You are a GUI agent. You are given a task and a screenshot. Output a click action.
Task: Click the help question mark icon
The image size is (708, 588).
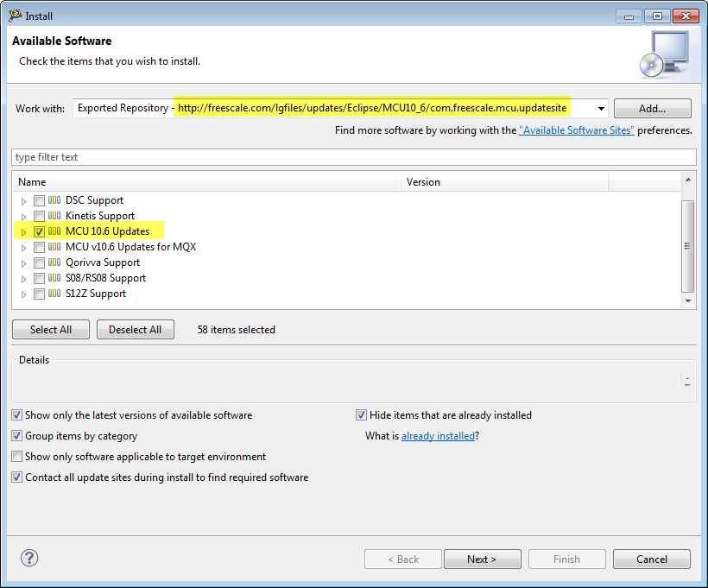[x=29, y=558]
